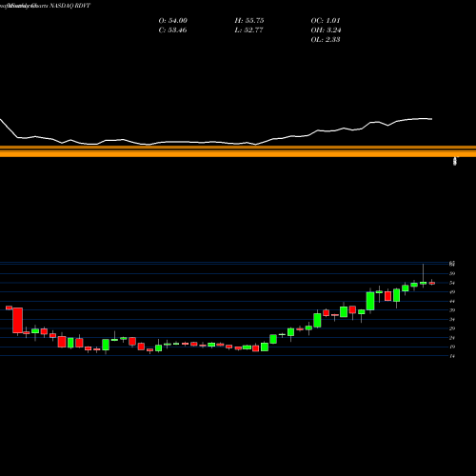Select the green candle with the tallest upper wick

pyautogui.click(x=423, y=283)
